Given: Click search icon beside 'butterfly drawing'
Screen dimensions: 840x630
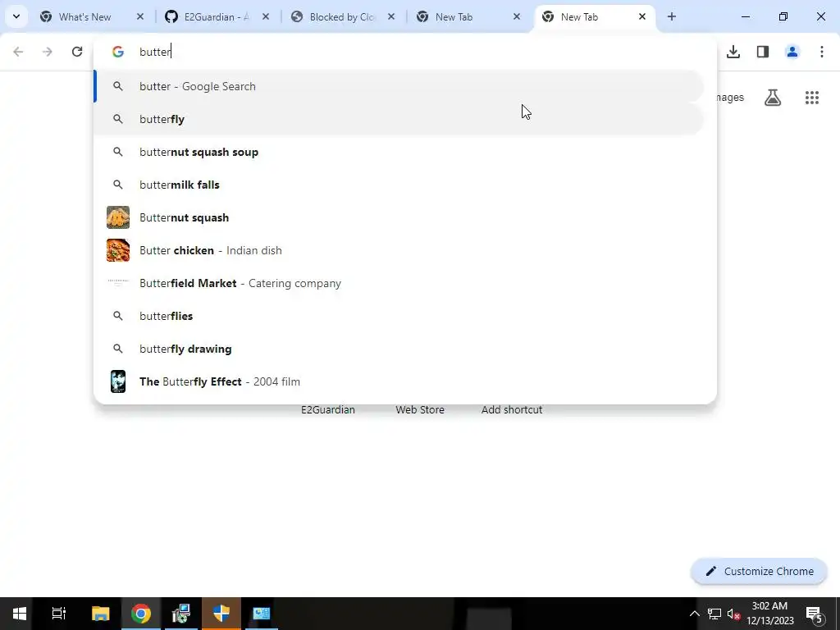Looking at the screenshot, I should tap(118, 349).
